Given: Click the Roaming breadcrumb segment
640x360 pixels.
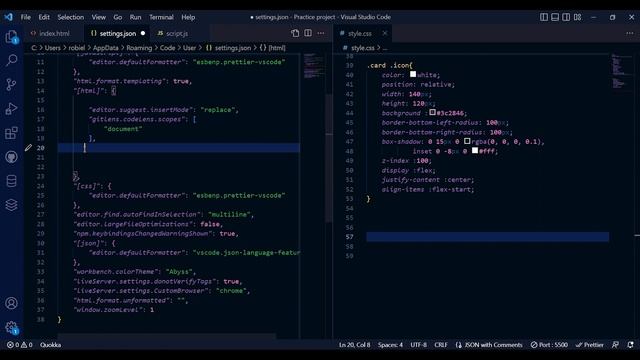Looking at the screenshot, I should pyautogui.click(x=139, y=48).
